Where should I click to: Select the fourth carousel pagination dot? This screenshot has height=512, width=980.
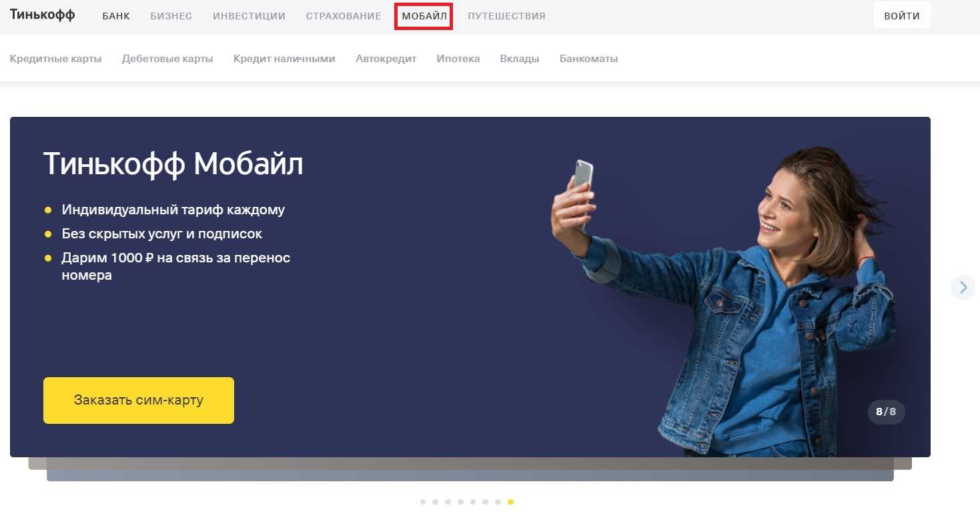tap(460, 502)
